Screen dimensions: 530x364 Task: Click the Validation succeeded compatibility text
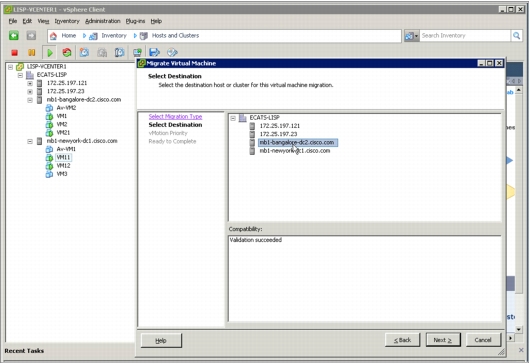click(256, 240)
